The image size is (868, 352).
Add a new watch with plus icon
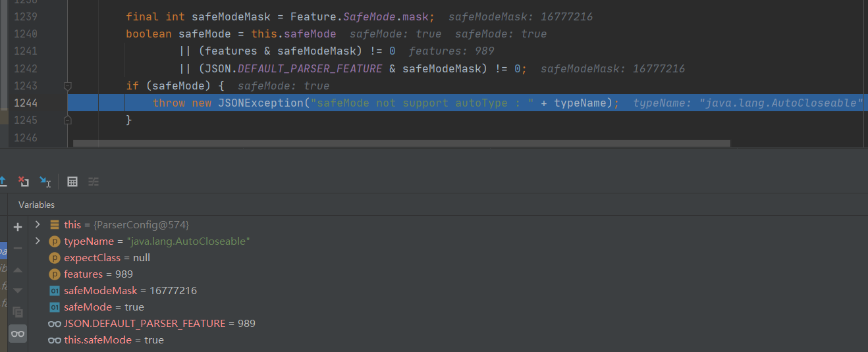(x=18, y=227)
